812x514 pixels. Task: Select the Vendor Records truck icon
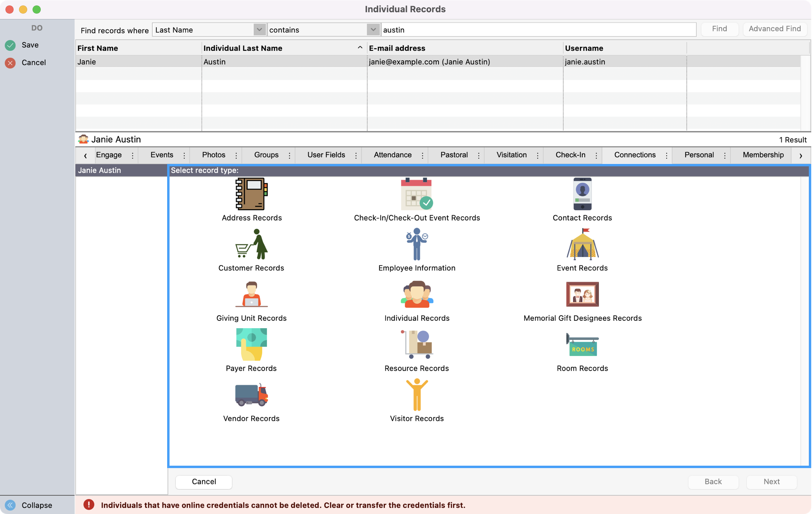(x=251, y=395)
